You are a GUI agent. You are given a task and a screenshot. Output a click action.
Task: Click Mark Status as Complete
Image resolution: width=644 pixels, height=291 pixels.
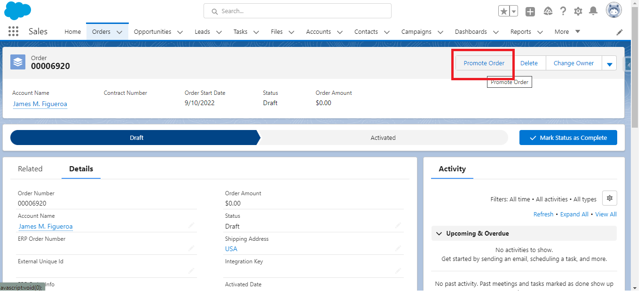pos(568,138)
